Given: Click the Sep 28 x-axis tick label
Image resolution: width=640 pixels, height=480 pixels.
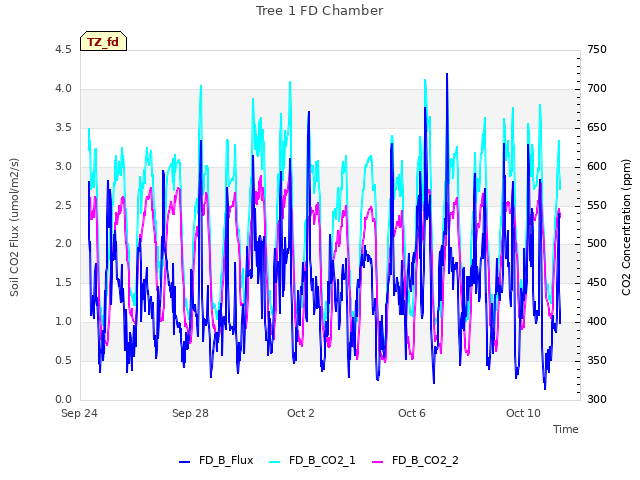Looking at the screenshot, I should tap(190, 413).
